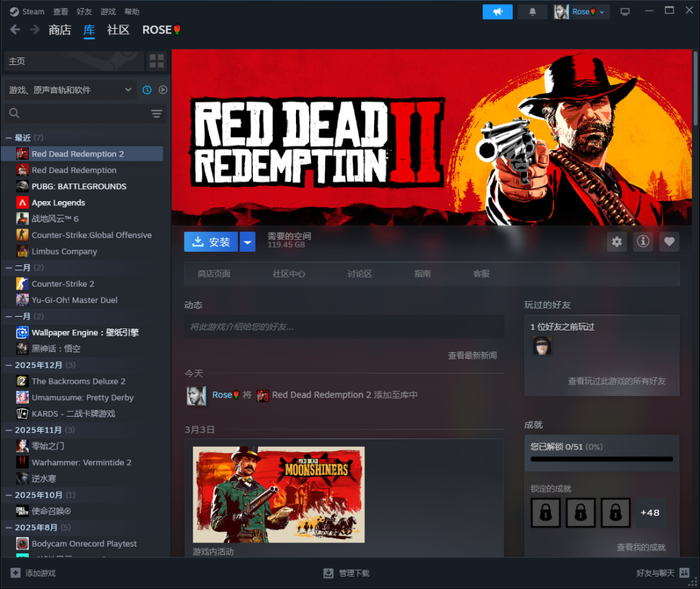
Task: Open the Rose account dropdown
Action: 582,12
